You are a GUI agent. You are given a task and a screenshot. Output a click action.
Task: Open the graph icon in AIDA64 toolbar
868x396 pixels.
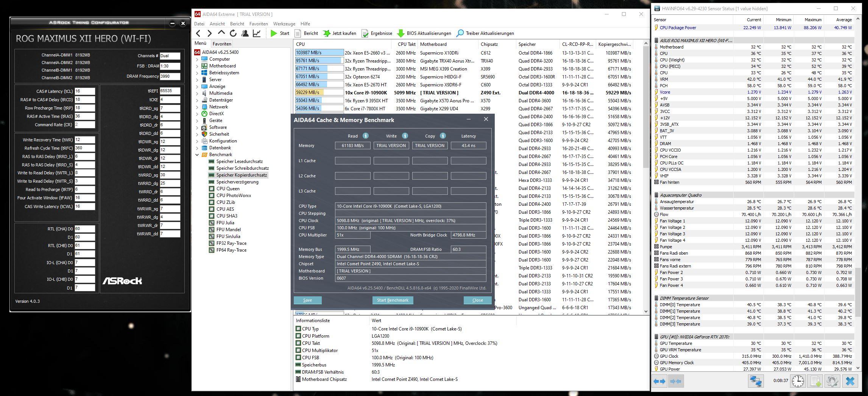coord(257,33)
